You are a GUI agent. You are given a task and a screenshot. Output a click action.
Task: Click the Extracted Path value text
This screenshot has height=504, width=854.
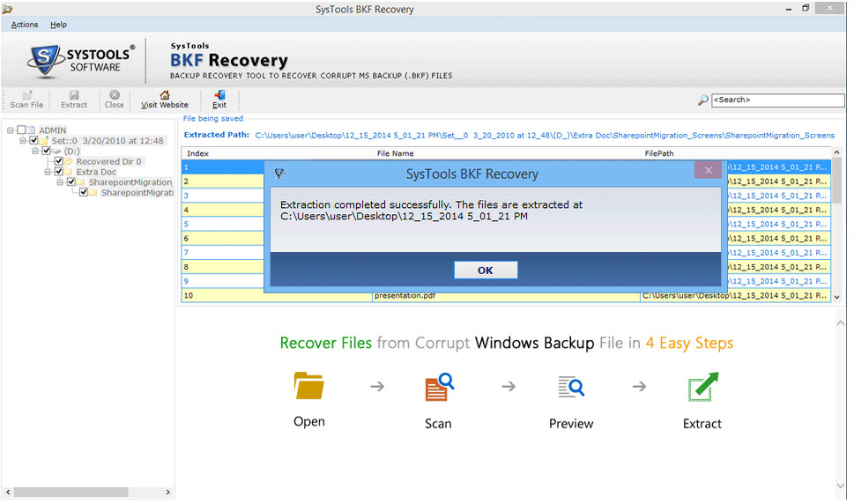click(545, 135)
